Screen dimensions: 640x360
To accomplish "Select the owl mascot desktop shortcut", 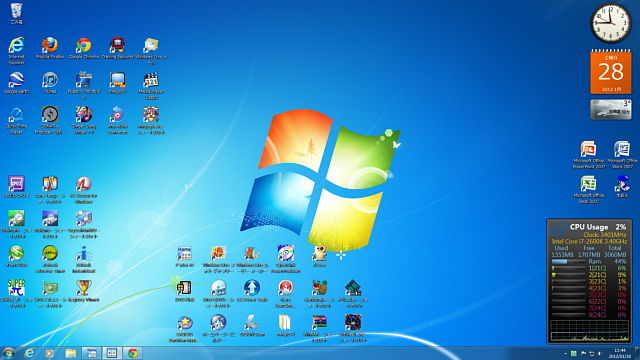I will pos(319,256).
